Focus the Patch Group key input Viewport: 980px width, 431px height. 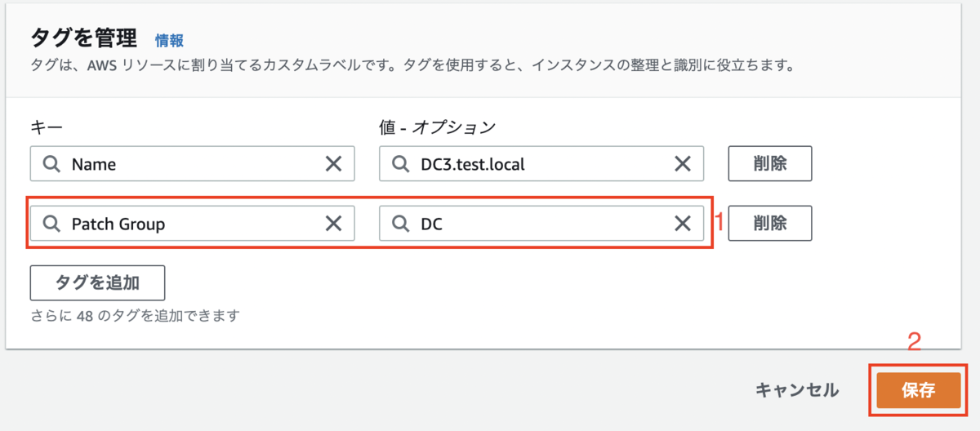pyautogui.click(x=193, y=224)
